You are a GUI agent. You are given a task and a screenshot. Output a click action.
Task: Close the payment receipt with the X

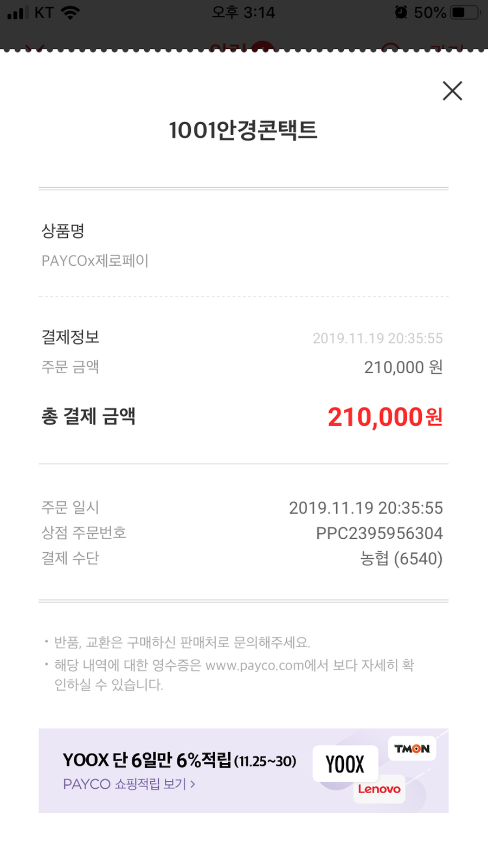tap(452, 91)
